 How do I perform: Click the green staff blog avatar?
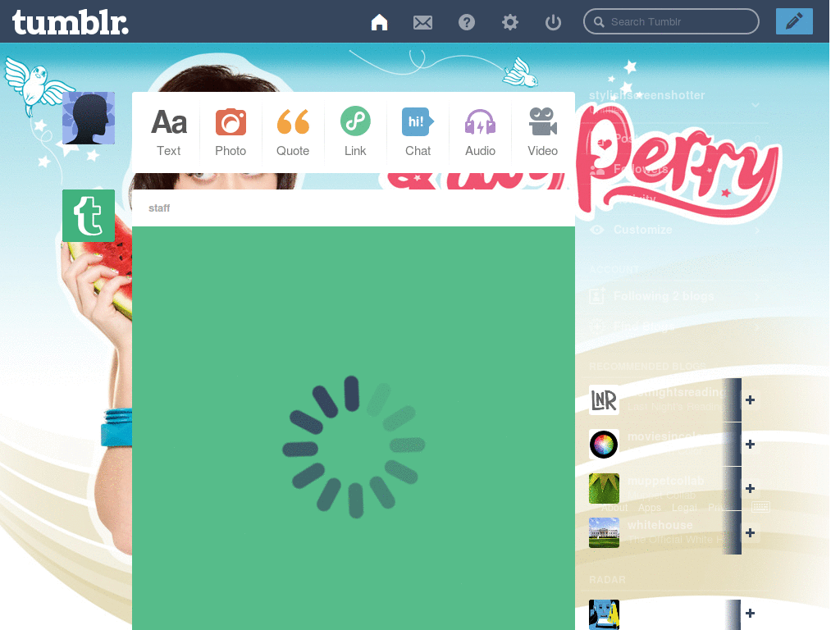tap(89, 216)
